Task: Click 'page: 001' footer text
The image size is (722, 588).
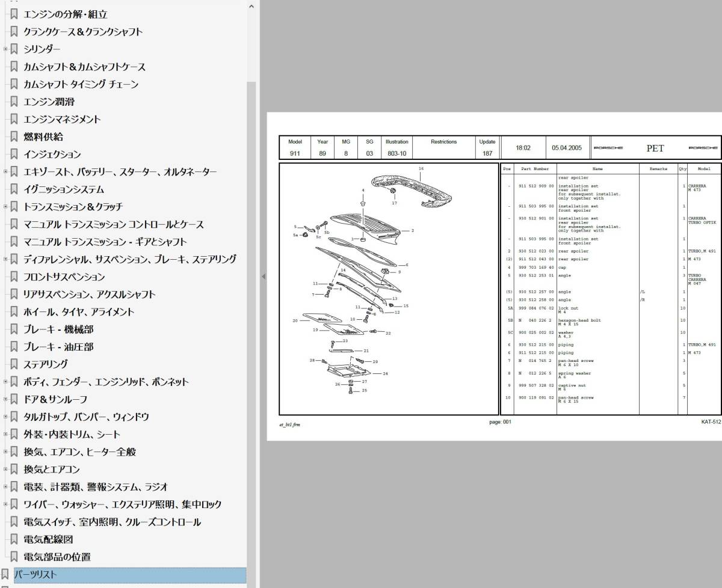Action: pos(500,422)
